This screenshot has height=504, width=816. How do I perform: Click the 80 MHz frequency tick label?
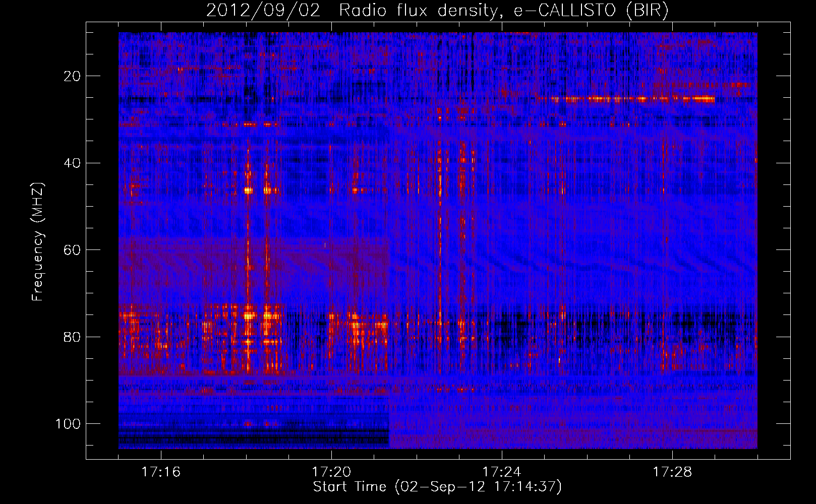(73, 337)
